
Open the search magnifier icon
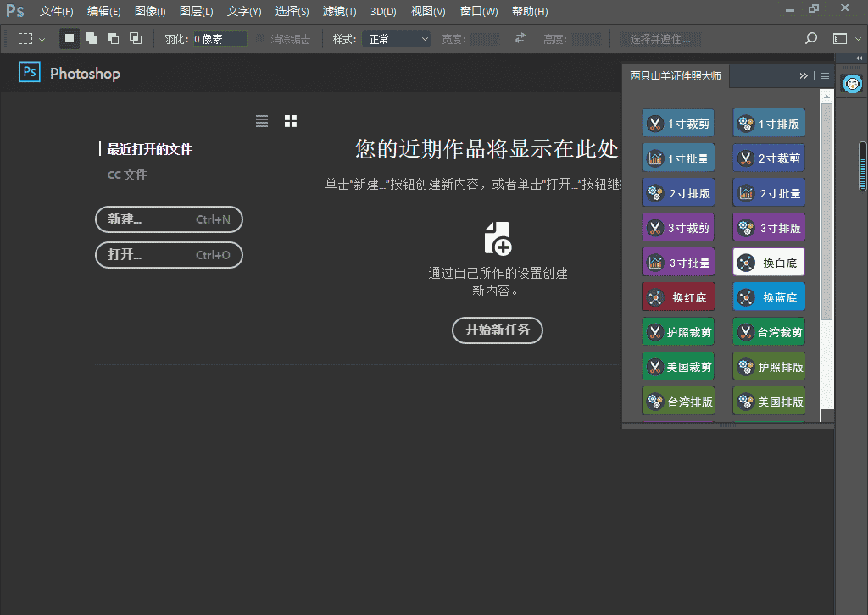tap(810, 38)
